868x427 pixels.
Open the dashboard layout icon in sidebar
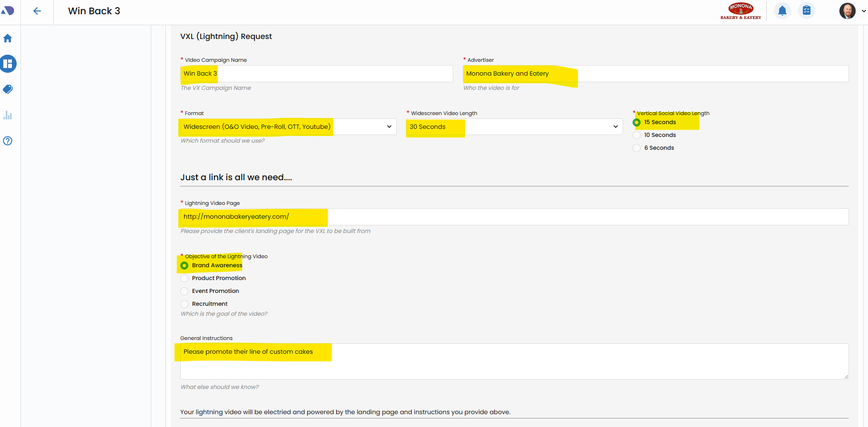[8, 64]
